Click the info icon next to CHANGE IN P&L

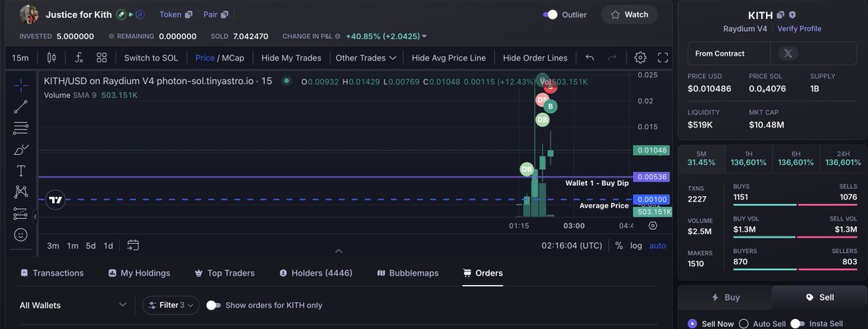338,36
